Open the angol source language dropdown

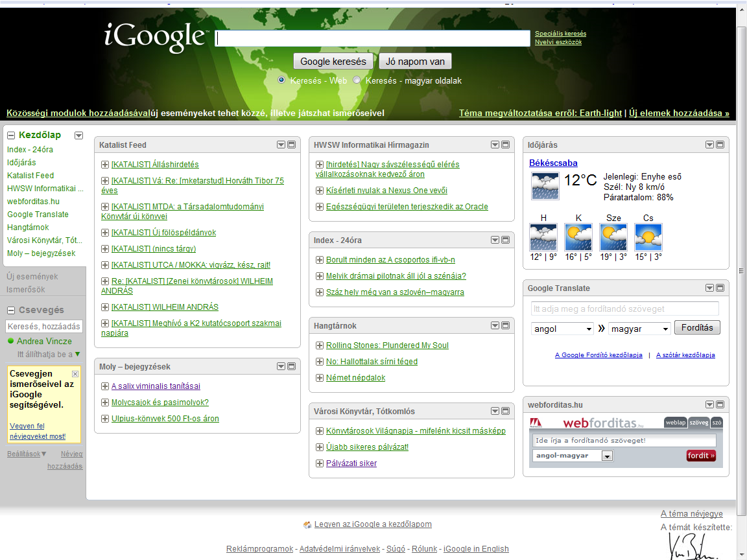562,329
